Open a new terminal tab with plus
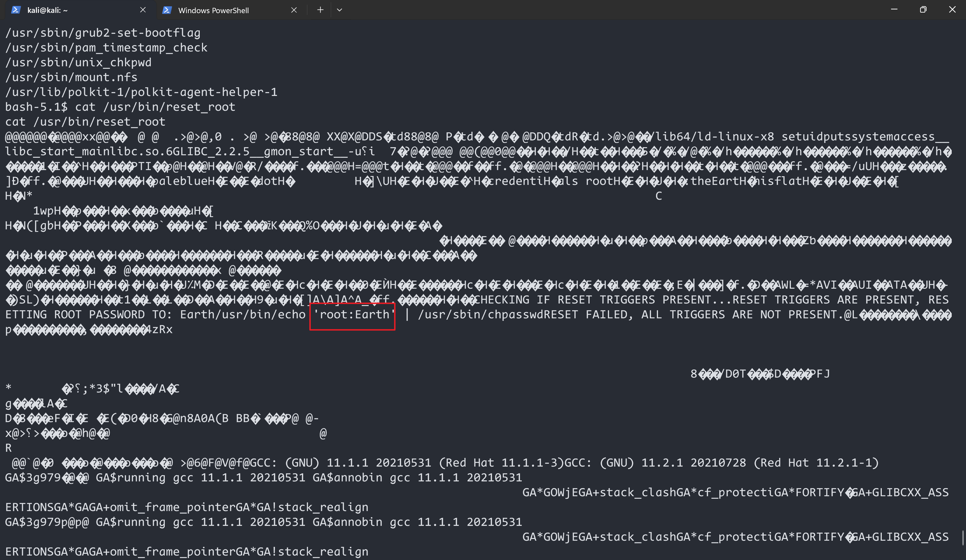Viewport: 966px width, 560px height. 321,10
